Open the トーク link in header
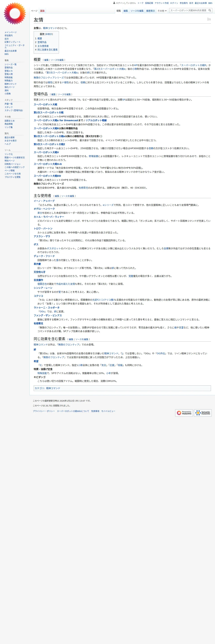This screenshot has width=215, height=644. click(x=140, y=3)
